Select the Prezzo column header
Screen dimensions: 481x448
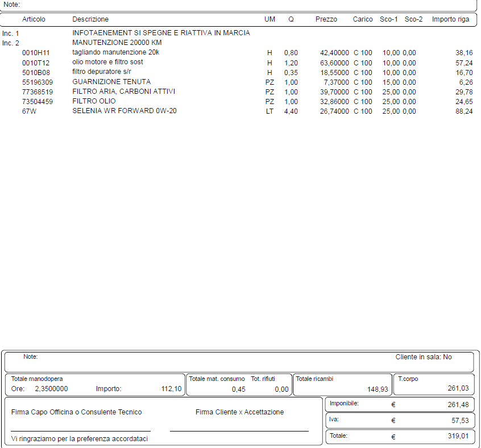point(326,19)
